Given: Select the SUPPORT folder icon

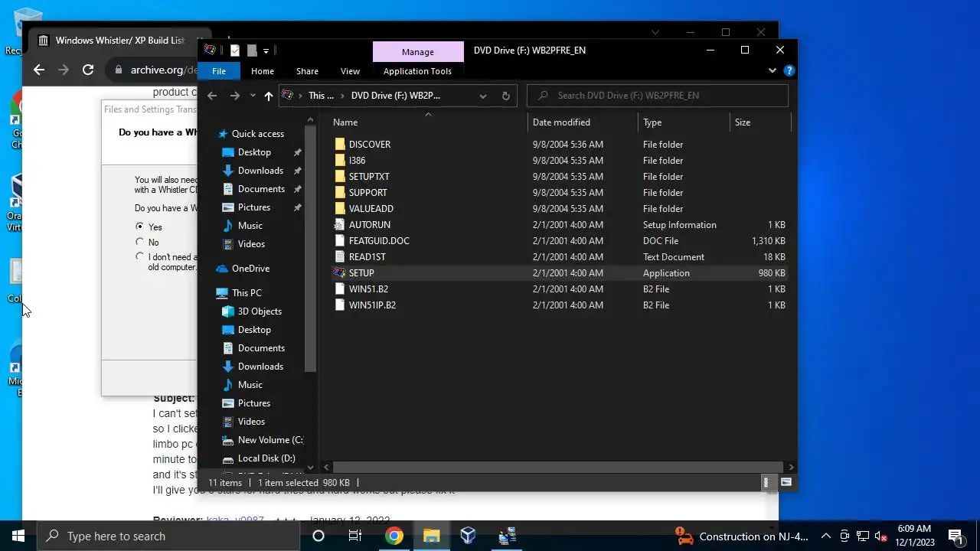Looking at the screenshot, I should click(x=340, y=193).
